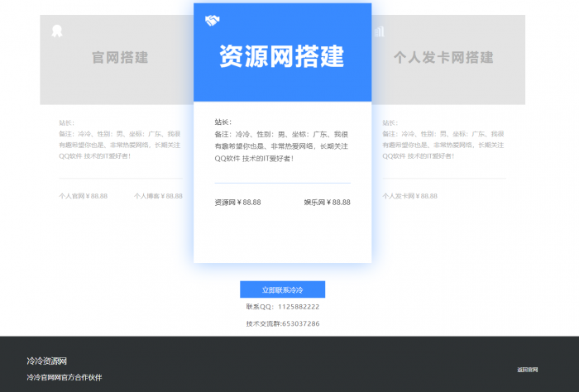Click the 个人官网 ￥88.88 price item
This screenshot has height=392, width=579.
click(83, 197)
